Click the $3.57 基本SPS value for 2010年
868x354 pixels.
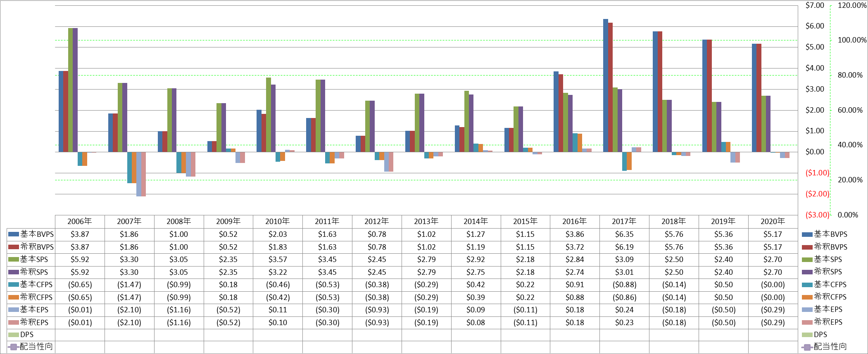(x=278, y=260)
